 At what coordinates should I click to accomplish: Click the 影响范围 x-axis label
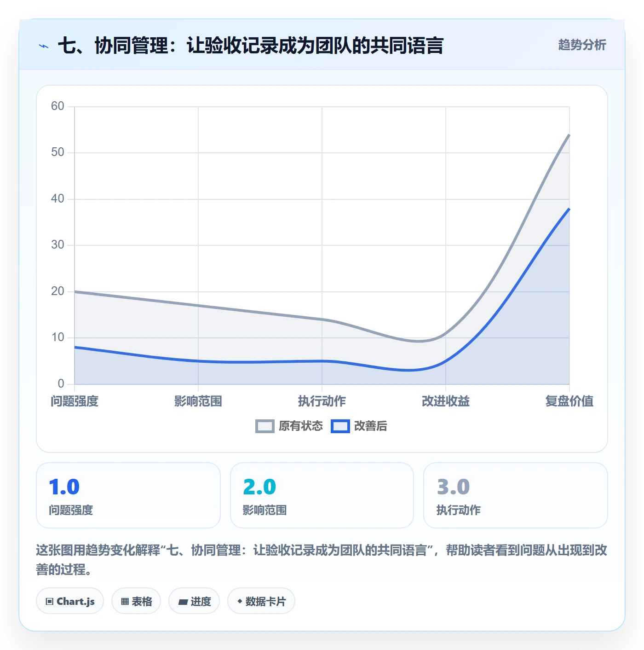tap(198, 401)
